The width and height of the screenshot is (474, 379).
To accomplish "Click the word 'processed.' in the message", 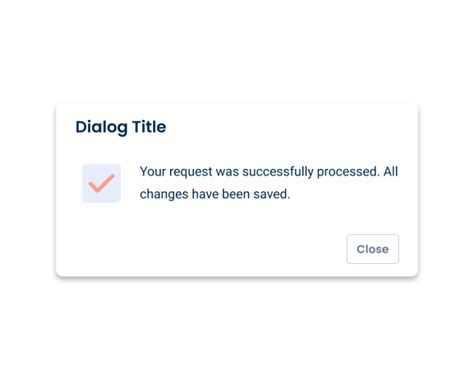I will click(x=348, y=172).
